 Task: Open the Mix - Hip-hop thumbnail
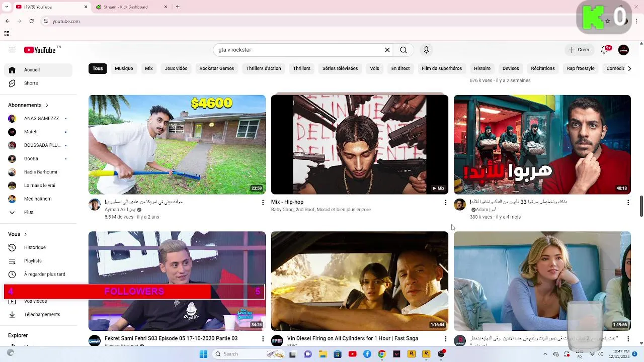tap(360, 145)
